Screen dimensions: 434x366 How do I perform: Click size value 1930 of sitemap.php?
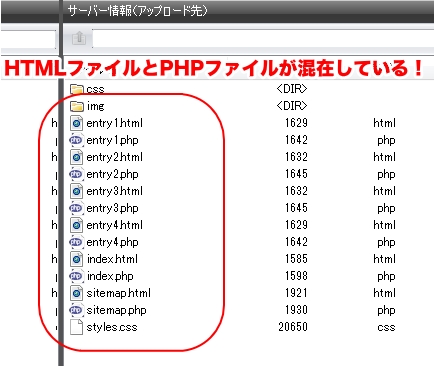coord(296,310)
